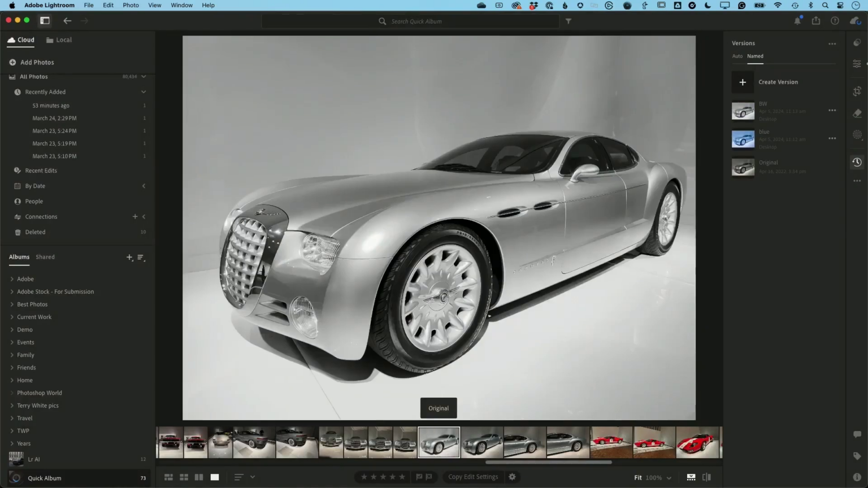This screenshot has height=488, width=868.
Task: Open the Edit panel with adjustment sliders
Action: coord(857,63)
